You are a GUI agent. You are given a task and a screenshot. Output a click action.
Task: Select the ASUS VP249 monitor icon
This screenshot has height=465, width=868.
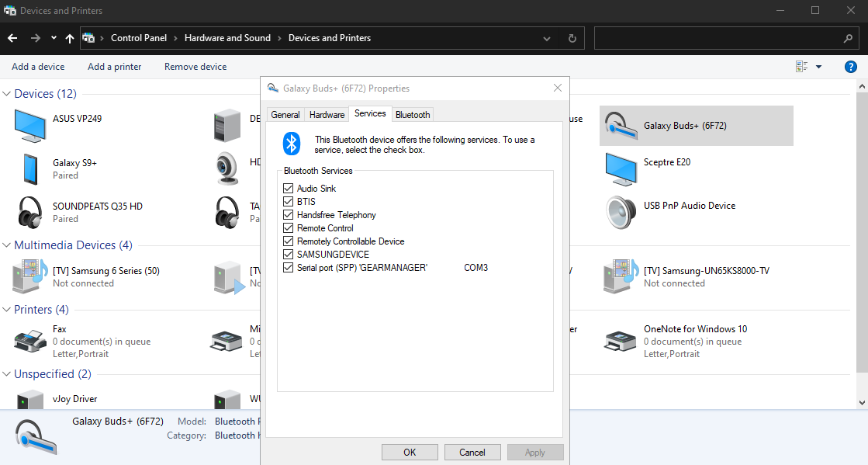(30, 126)
